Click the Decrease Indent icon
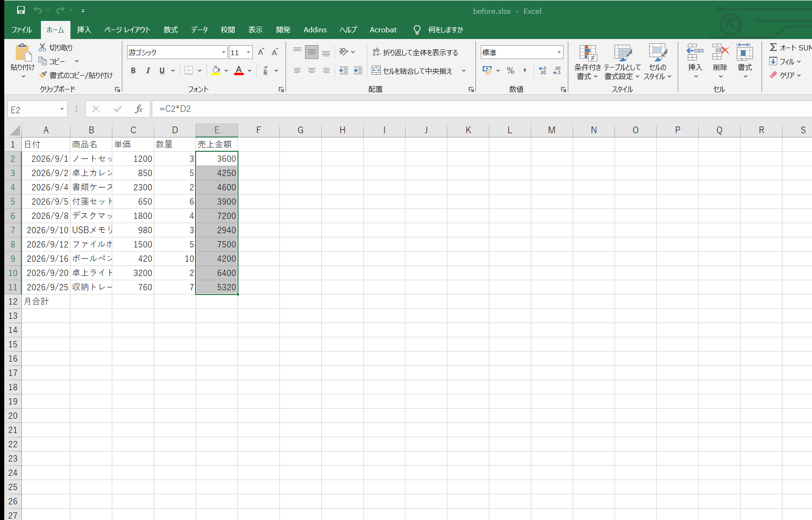The image size is (812, 520). [x=344, y=70]
